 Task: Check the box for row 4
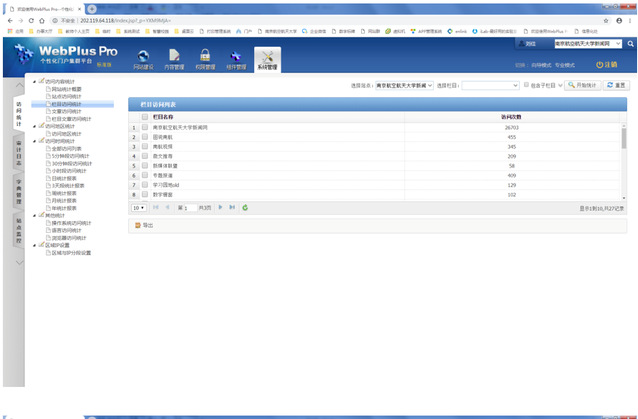(144, 156)
